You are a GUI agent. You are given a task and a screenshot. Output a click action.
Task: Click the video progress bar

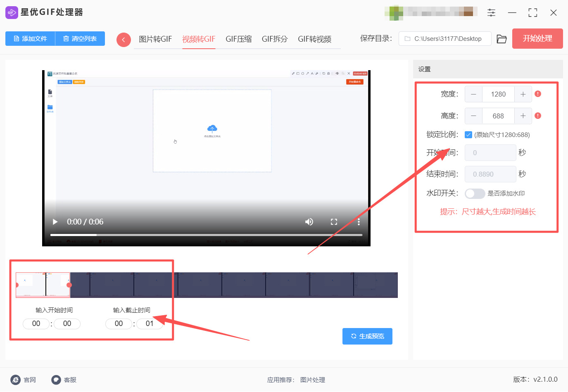(x=207, y=235)
